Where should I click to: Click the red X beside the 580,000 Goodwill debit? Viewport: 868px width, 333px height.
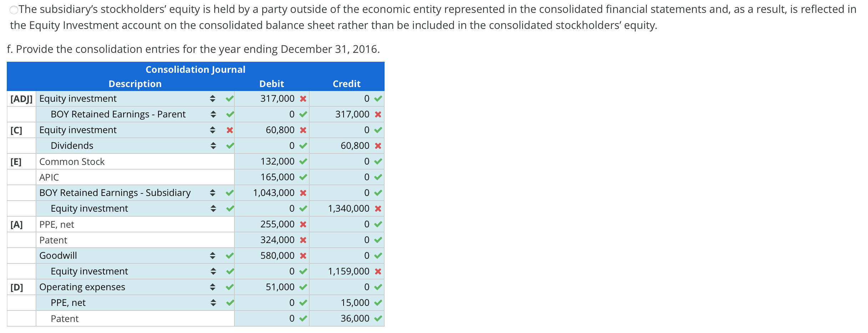[304, 256]
